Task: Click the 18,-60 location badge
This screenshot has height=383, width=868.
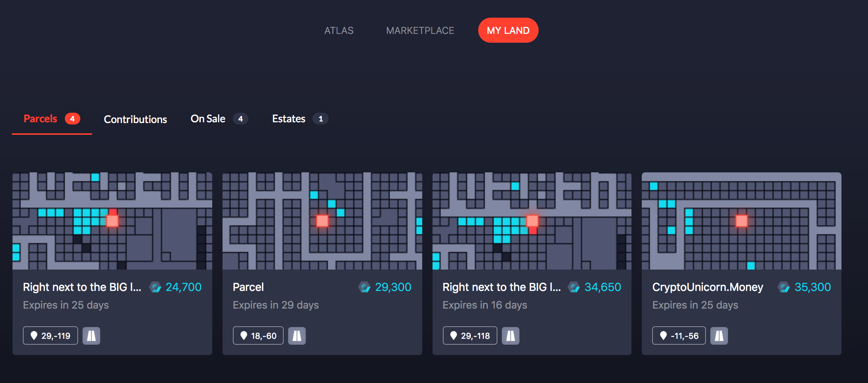Action: (x=258, y=335)
